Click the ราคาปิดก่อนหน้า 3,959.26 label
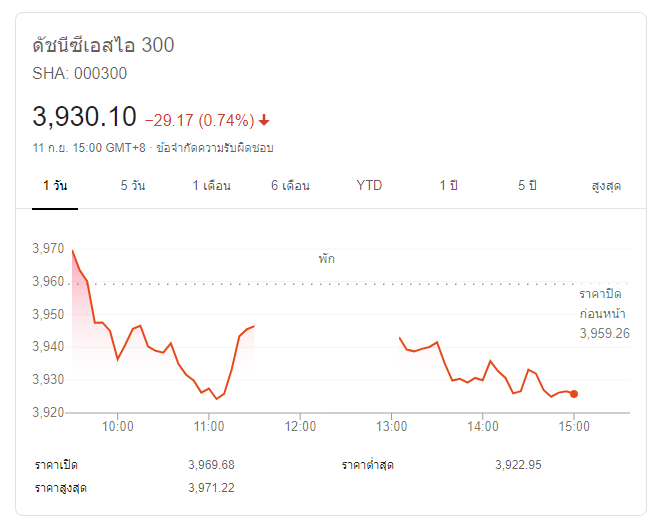The image size is (662, 531). coord(604,314)
